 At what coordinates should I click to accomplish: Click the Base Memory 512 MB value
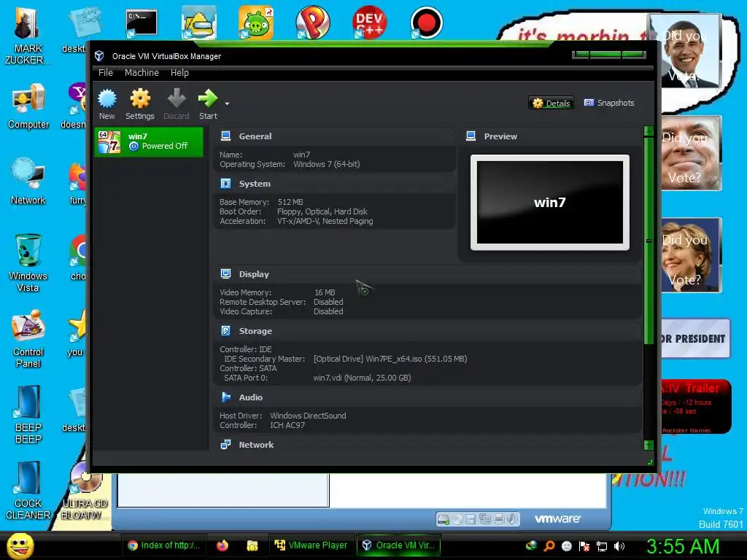290,203
